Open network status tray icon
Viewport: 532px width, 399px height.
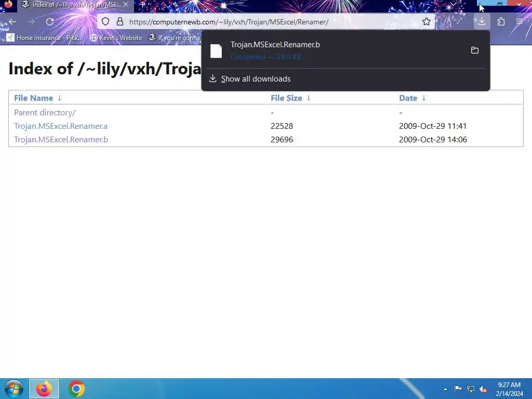click(470, 389)
